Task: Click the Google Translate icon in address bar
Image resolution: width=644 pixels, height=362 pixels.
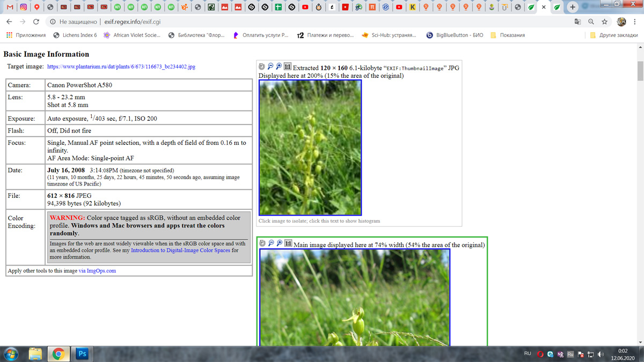Action: pyautogui.click(x=577, y=22)
